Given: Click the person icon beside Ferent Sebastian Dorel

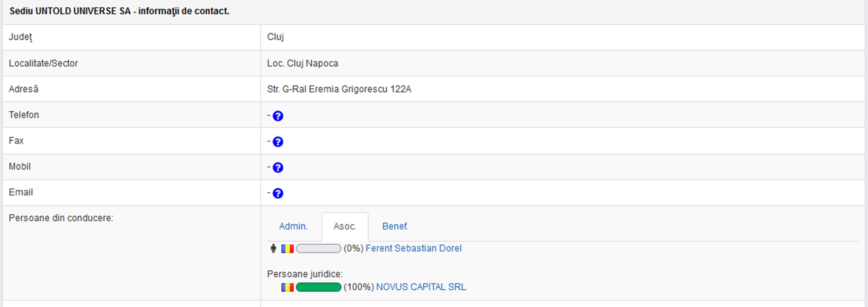Looking at the screenshot, I should point(274,248).
